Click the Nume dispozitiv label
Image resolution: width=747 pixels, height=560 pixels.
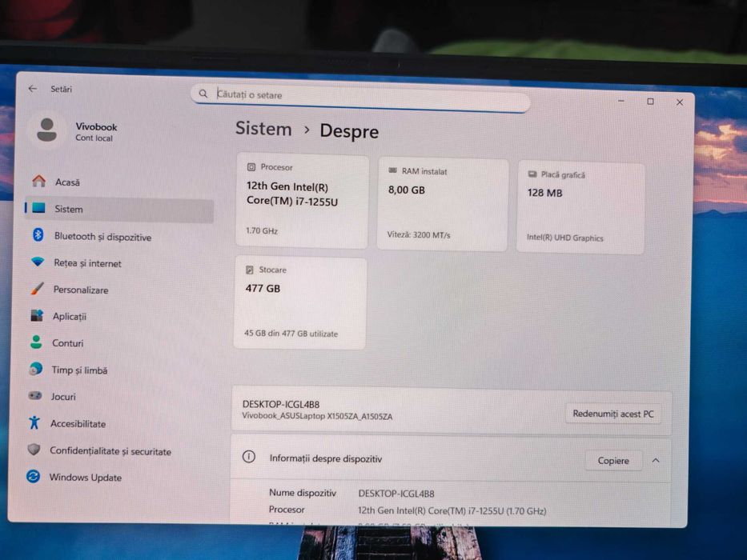303,493
